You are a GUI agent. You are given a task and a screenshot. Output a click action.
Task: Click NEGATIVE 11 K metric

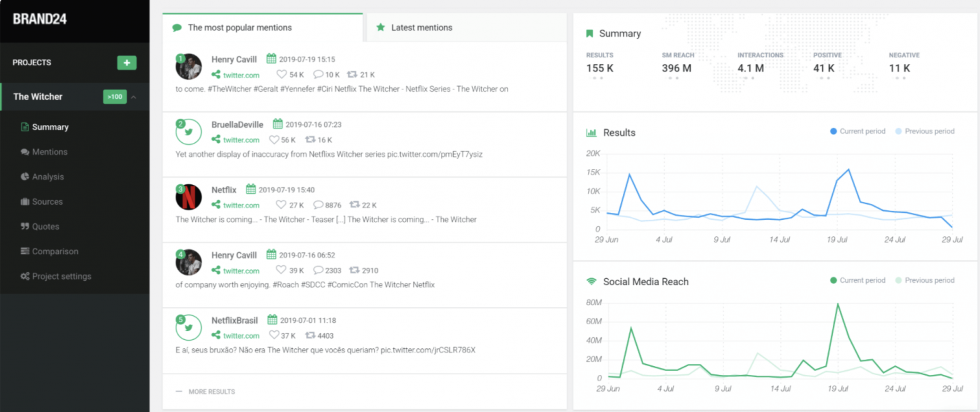[904, 63]
